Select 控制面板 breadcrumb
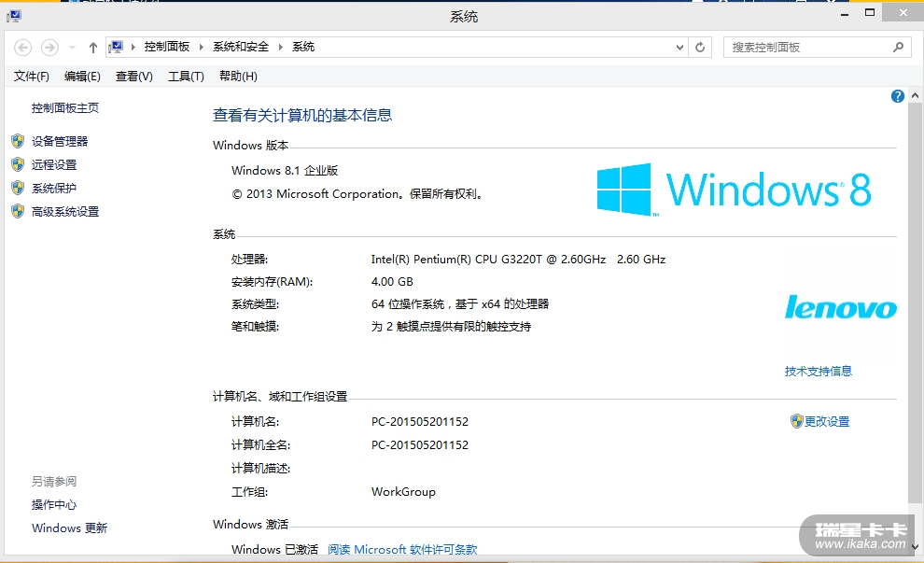 (167, 47)
